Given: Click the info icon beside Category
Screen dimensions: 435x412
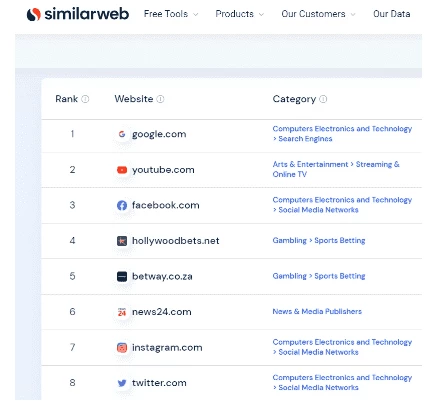Looking at the screenshot, I should point(323,99).
